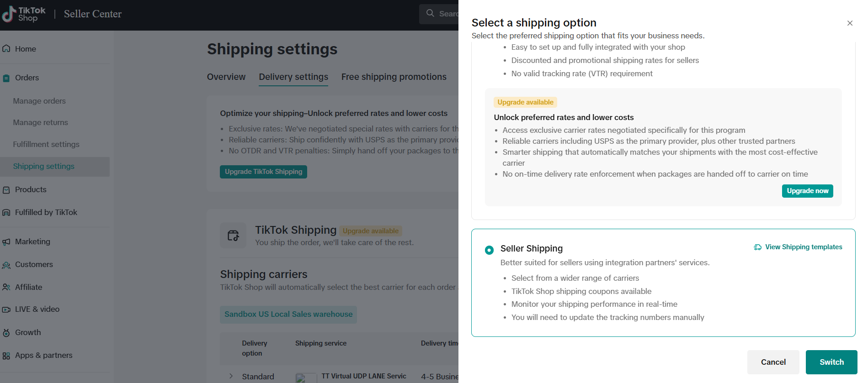Click the TikTok Shop logo
The image size is (868, 383).
[x=24, y=14]
